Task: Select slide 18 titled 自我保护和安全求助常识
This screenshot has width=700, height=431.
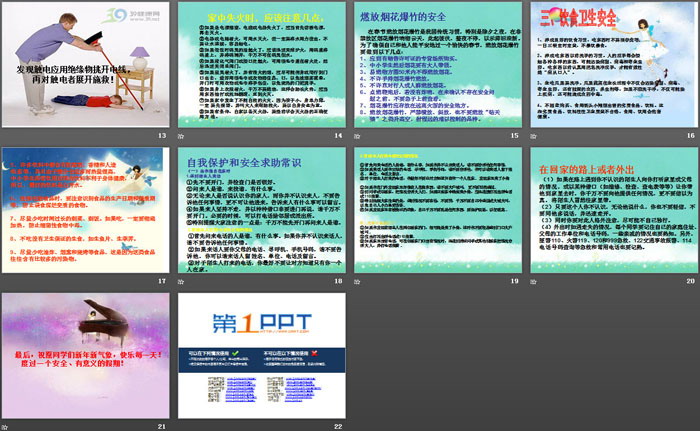Action: coord(262,210)
